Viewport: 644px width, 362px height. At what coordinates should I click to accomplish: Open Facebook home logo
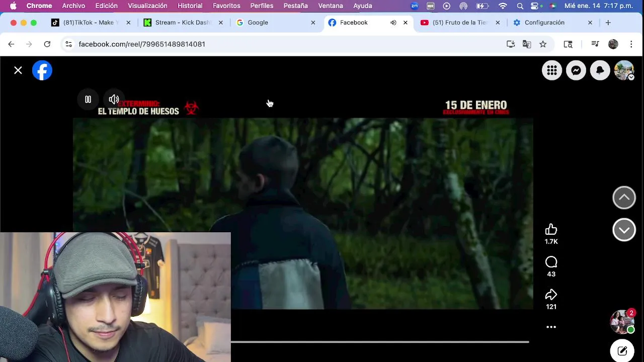[42, 70]
